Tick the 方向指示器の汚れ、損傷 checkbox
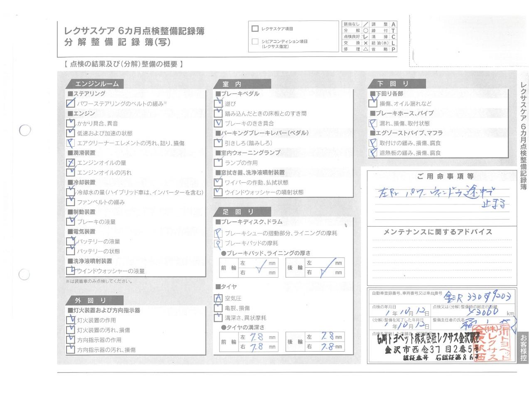This screenshot has height=399, width=532. tap(71, 350)
